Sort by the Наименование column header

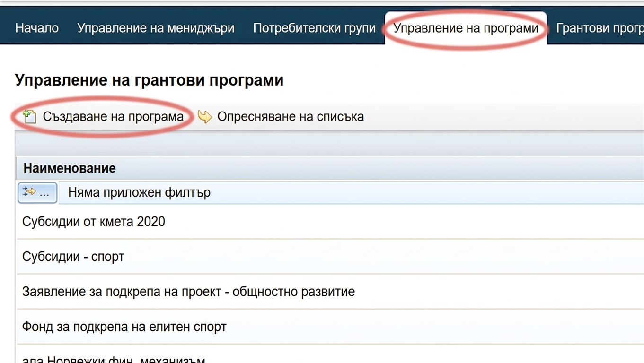70,168
